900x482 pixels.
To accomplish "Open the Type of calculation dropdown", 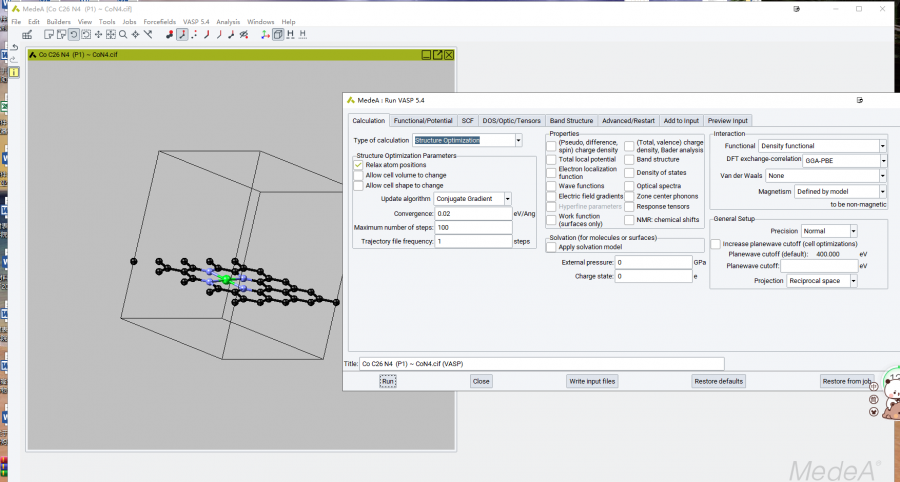I will pyautogui.click(x=518, y=140).
